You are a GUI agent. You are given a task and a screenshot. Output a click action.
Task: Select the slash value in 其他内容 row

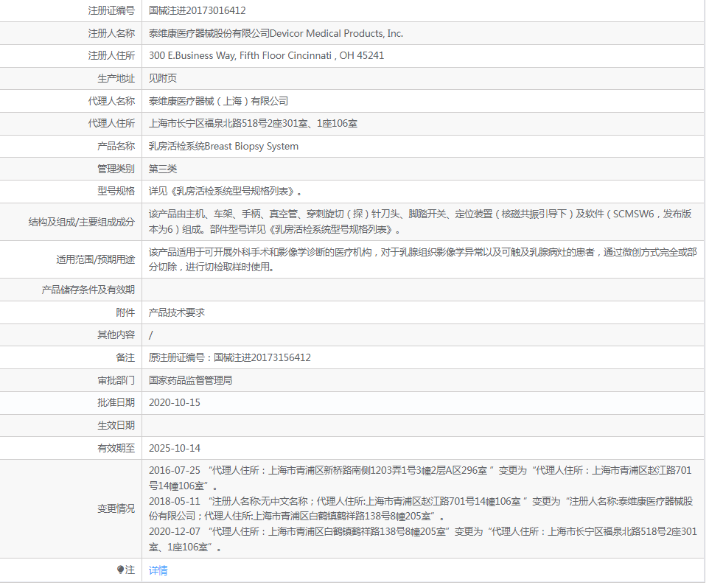[151, 335]
